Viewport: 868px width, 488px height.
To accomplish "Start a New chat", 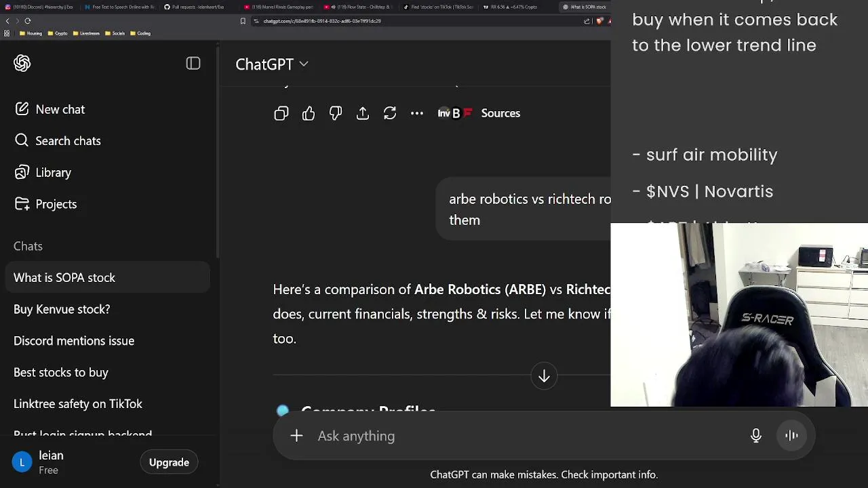I will coord(60,109).
